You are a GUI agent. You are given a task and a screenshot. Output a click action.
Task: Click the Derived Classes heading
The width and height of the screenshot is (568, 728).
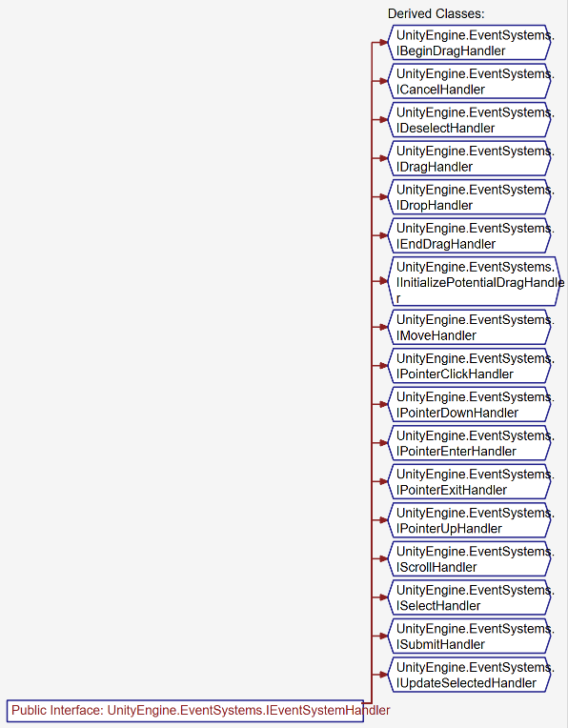coord(436,14)
